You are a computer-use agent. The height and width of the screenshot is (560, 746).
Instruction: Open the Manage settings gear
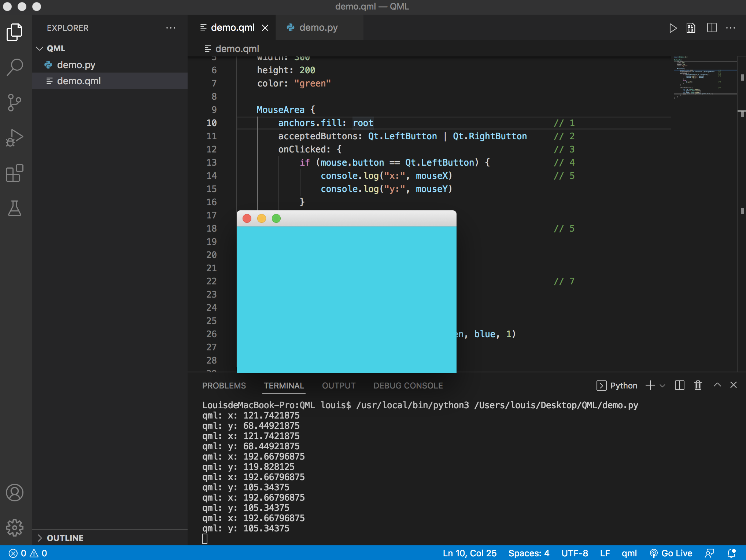coord(15,527)
